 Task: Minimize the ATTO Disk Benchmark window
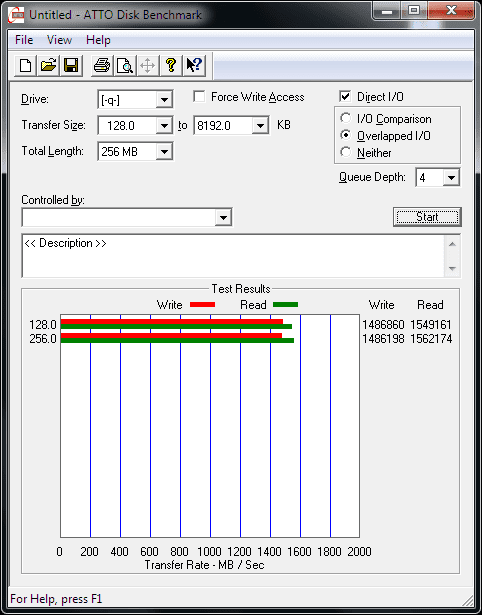(x=387, y=11)
